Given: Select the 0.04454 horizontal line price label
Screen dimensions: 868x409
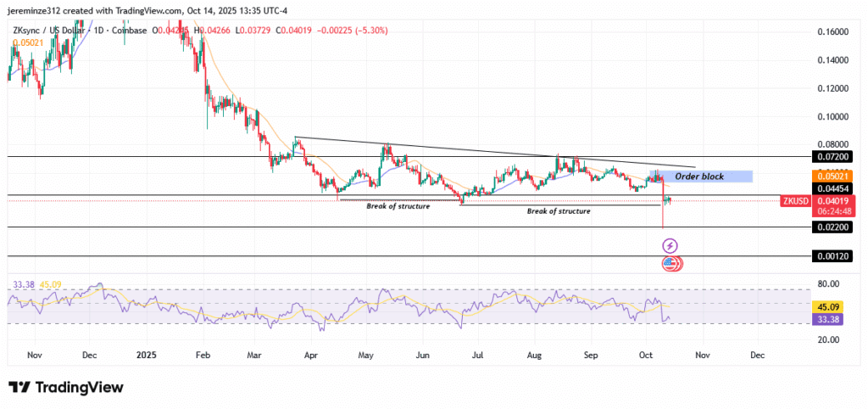Looking at the screenshot, I should tap(833, 189).
